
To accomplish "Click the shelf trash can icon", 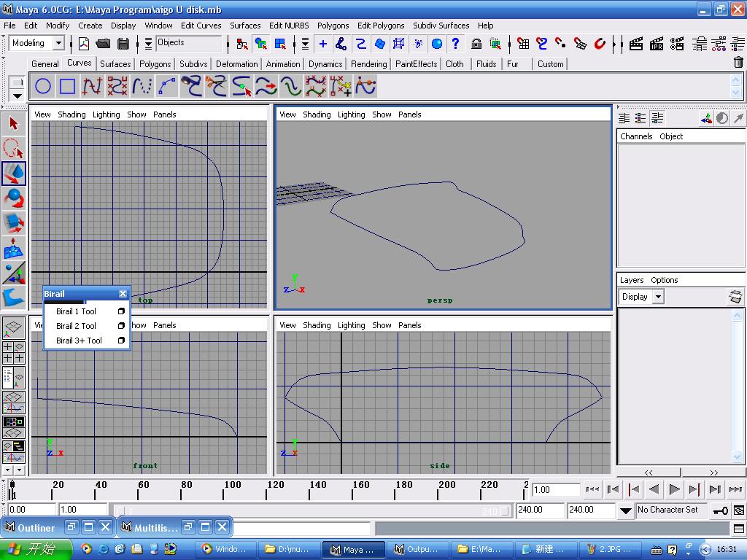I will click(x=738, y=63).
